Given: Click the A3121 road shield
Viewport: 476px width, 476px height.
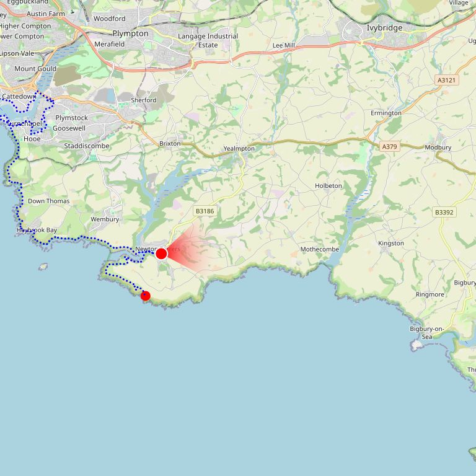Looking at the screenshot, I should pos(446,80).
